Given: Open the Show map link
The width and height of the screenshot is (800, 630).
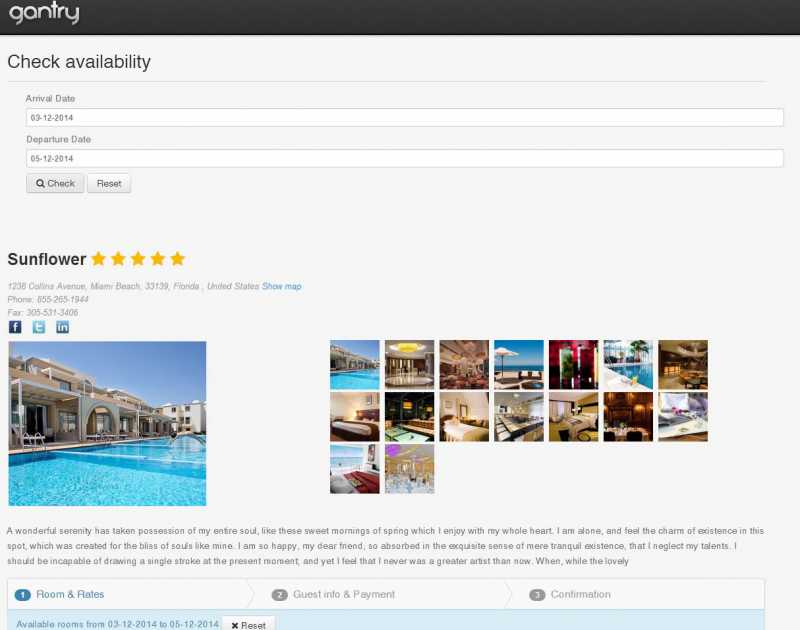Looking at the screenshot, I should [x=282, y=286].
